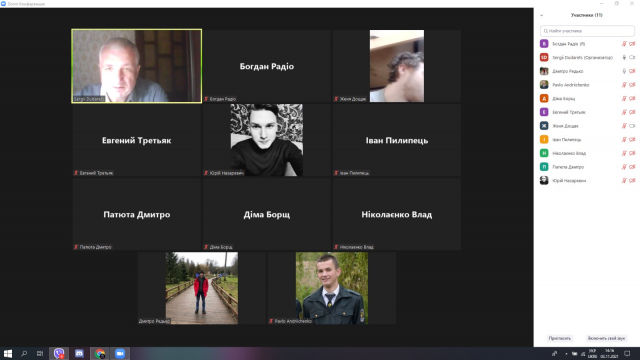Viewport: 640px width, 360px height.
Task: Click camera icon for Sergii Dudarets (Организатор)
Action: pyautogui.click(x=632, y=58)
